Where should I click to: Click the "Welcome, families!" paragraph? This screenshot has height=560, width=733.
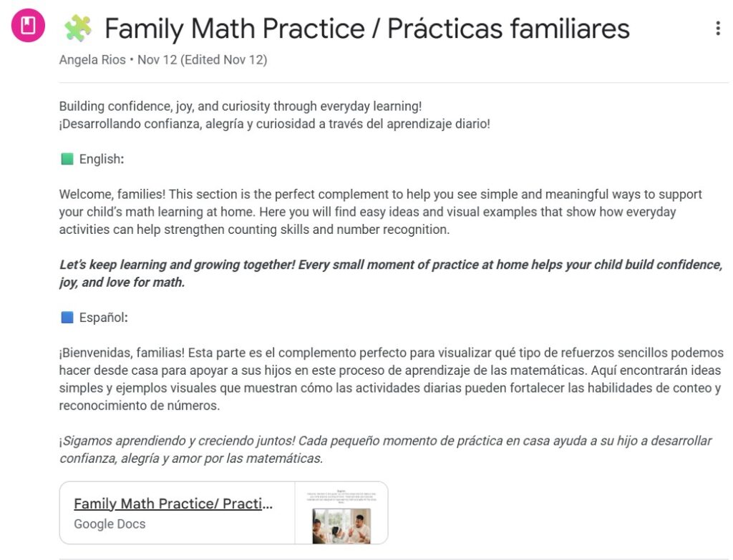point(380,212)
